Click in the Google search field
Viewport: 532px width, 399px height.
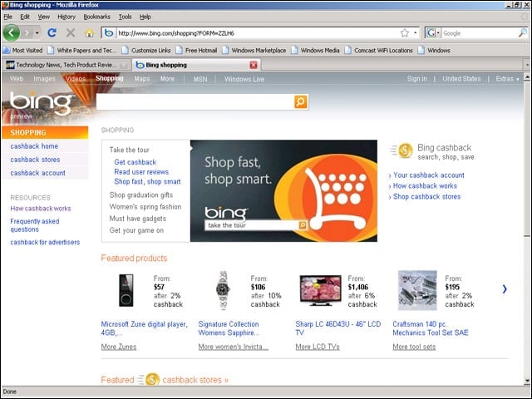[480, 33]
